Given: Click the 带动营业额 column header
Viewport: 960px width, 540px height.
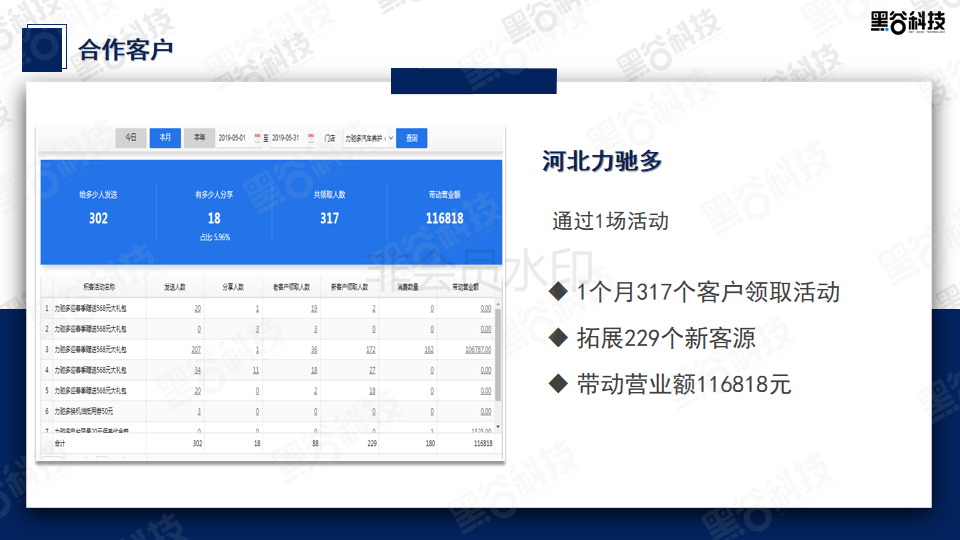Looking at the screenshot, I should tap(465, 287).
